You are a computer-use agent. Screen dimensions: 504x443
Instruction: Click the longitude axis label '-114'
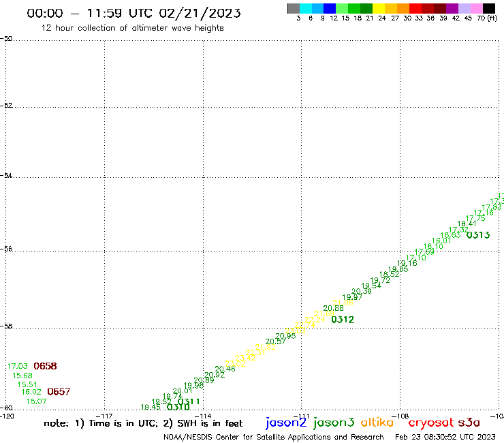coord(203,416)
